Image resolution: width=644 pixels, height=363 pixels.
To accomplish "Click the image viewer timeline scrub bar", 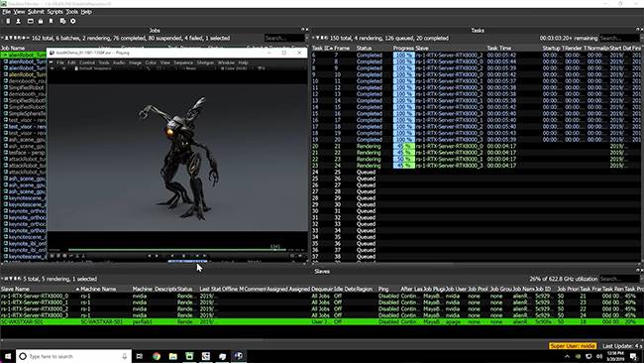I will (x=176, y=249).
